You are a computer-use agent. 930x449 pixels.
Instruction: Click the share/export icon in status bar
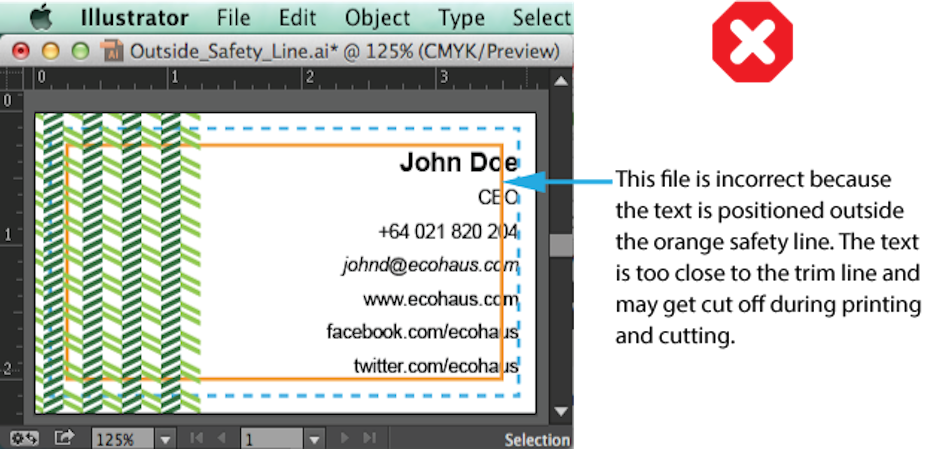65,438
